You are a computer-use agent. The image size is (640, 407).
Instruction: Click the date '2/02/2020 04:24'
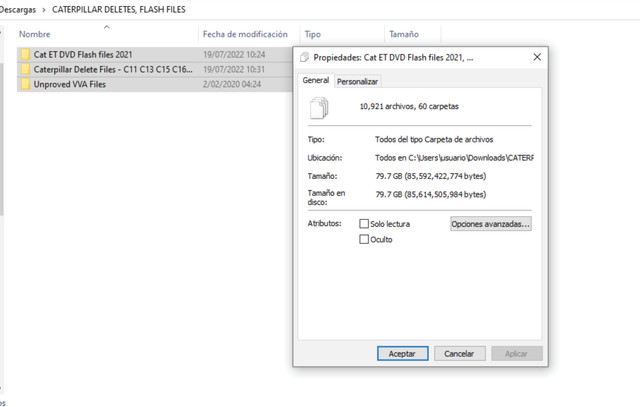click(232, 84)
